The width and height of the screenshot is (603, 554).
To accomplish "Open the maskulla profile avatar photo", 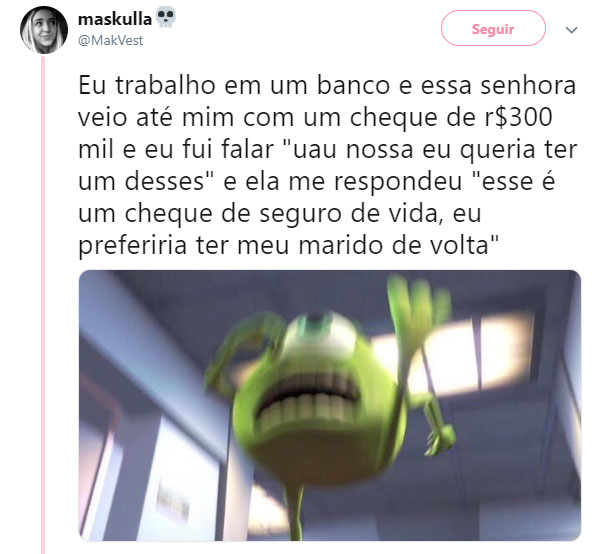I will (x=44, y=30).
